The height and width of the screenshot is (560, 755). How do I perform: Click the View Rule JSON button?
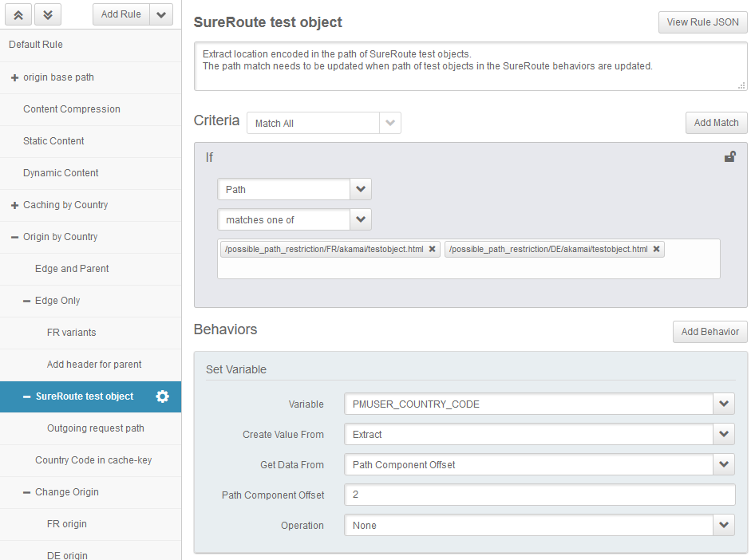pos(702,22)
